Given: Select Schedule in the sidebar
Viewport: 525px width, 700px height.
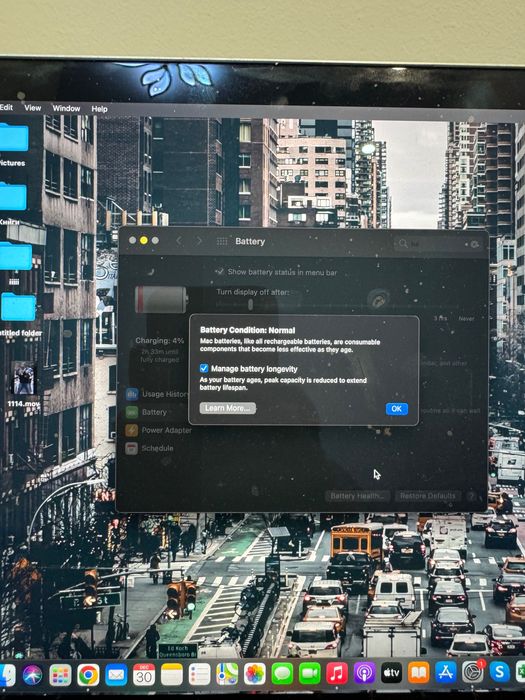Looking at the screenshot, I should click(x=150, y=448).
